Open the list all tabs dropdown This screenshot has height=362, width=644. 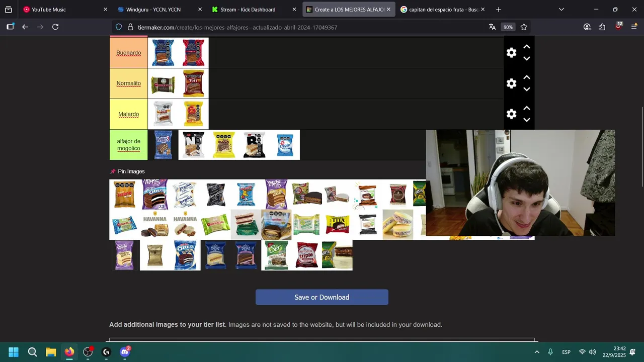561,10
